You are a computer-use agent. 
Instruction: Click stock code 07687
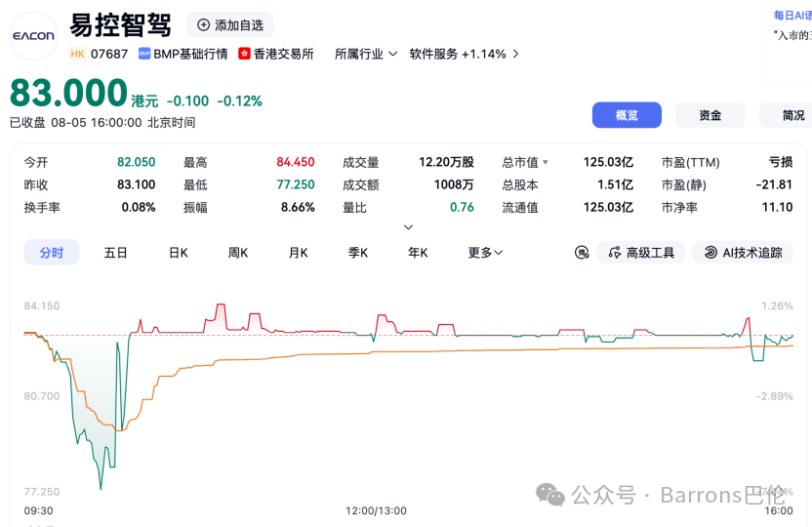(x=109, y=54)
